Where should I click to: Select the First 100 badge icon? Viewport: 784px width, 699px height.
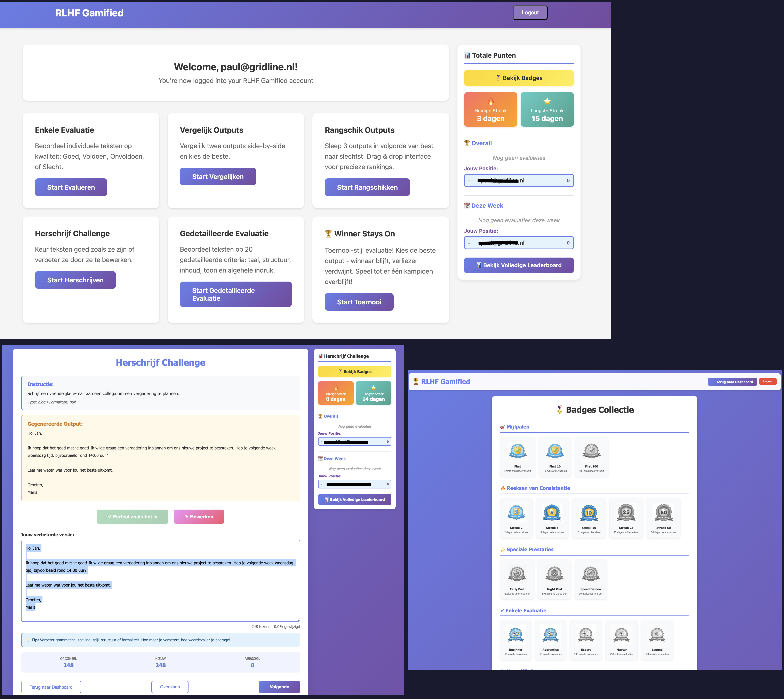point(591,451)
